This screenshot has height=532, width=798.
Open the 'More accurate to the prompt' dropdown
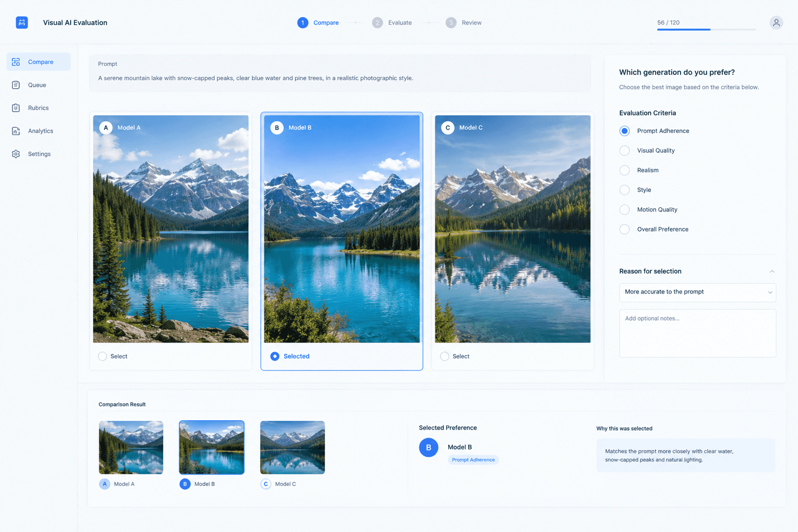(x=698, y=292)
